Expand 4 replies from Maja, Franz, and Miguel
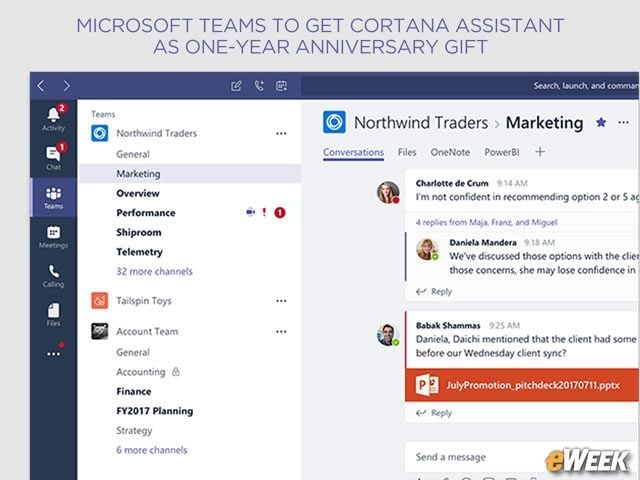This screenshot has width=640, height=480. (486, 222)
